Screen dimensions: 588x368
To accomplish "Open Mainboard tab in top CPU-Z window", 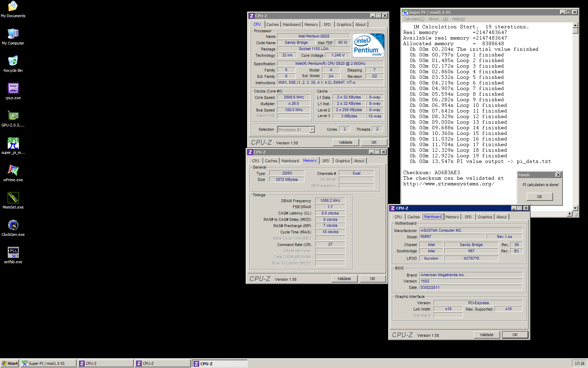I will 292,25.
